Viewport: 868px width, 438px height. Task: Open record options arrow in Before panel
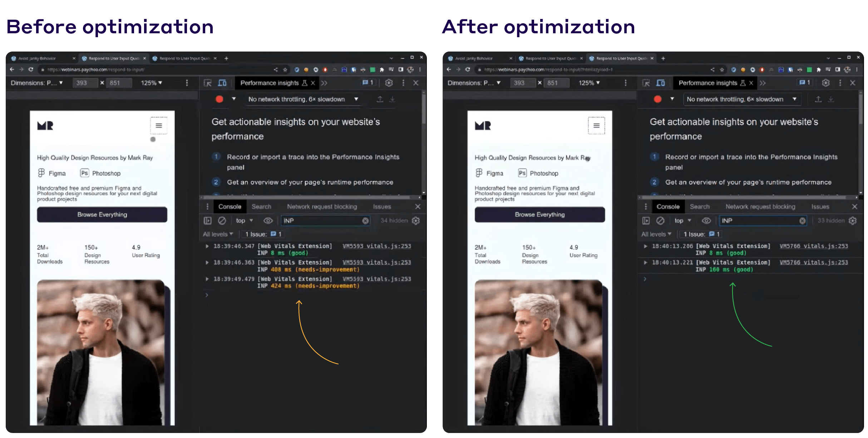pos(234,99)
